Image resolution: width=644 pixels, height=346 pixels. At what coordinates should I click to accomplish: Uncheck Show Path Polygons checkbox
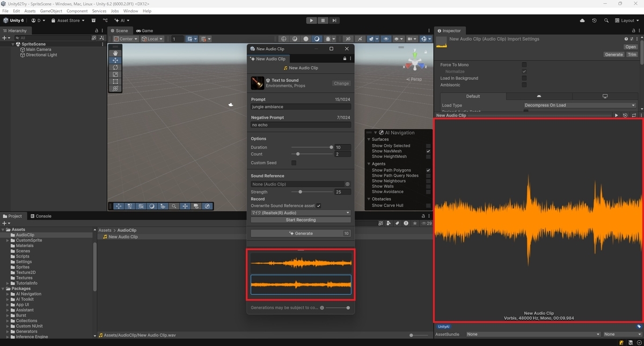pos(428,170)
